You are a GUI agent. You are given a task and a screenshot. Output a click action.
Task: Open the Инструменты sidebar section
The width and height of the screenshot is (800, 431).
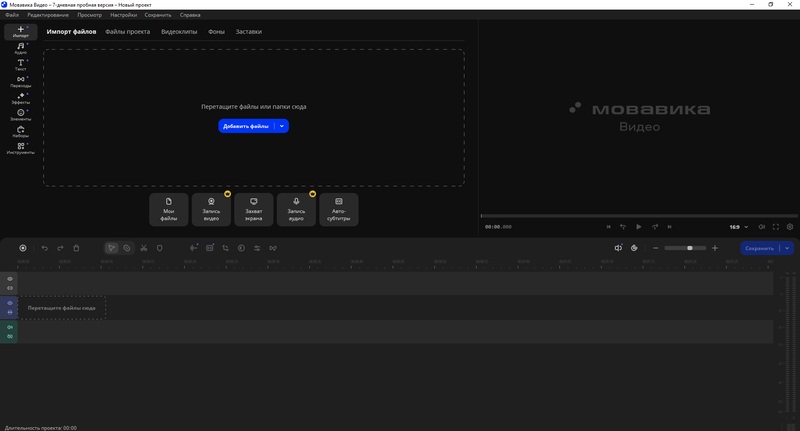coord(21,148)
